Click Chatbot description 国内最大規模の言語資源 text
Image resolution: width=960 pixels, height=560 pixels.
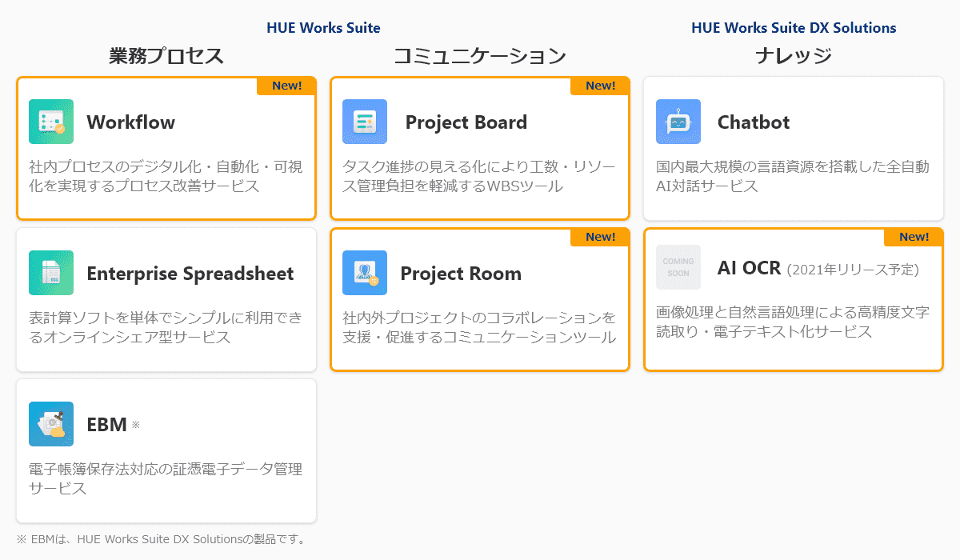tap(793, 177)
